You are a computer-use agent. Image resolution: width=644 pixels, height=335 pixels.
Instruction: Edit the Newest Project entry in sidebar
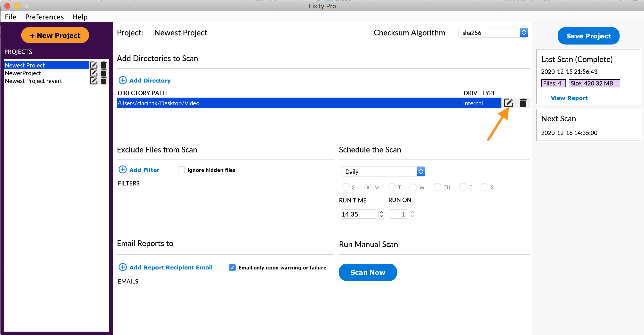tap(94, 65)
